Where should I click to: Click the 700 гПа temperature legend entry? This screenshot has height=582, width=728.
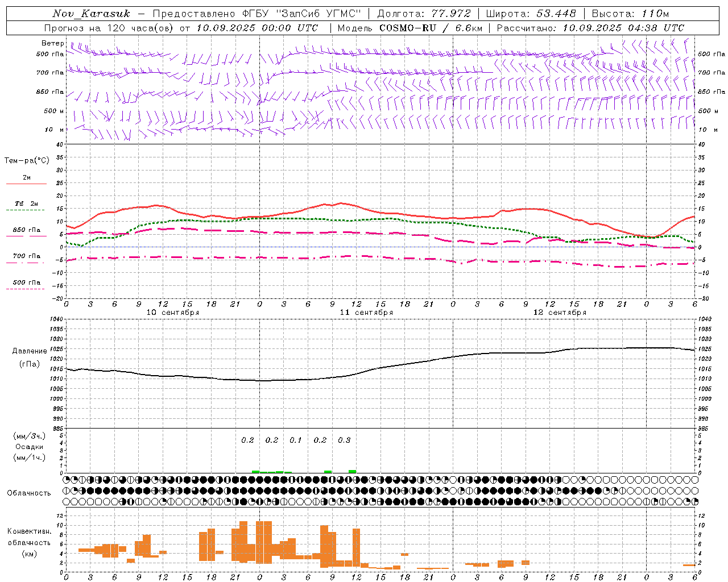coord(27,256)
